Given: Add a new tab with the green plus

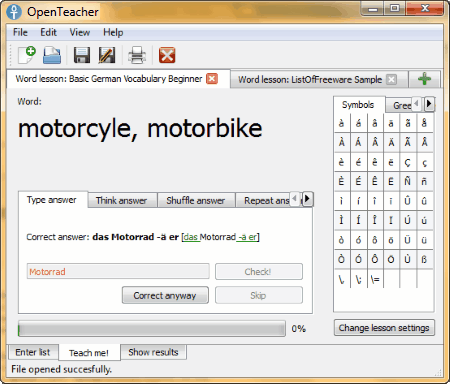Looking at the screenshot, I should (424, 79).
